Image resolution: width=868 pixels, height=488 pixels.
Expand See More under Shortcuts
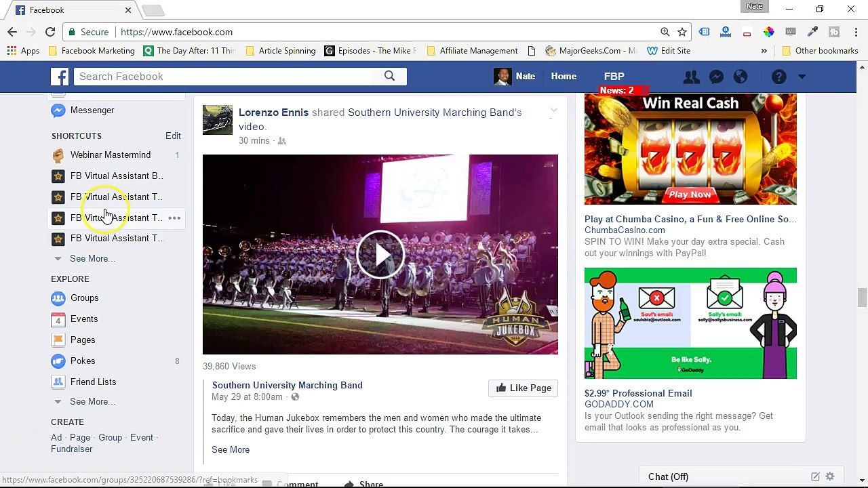[x=92, y=259]
